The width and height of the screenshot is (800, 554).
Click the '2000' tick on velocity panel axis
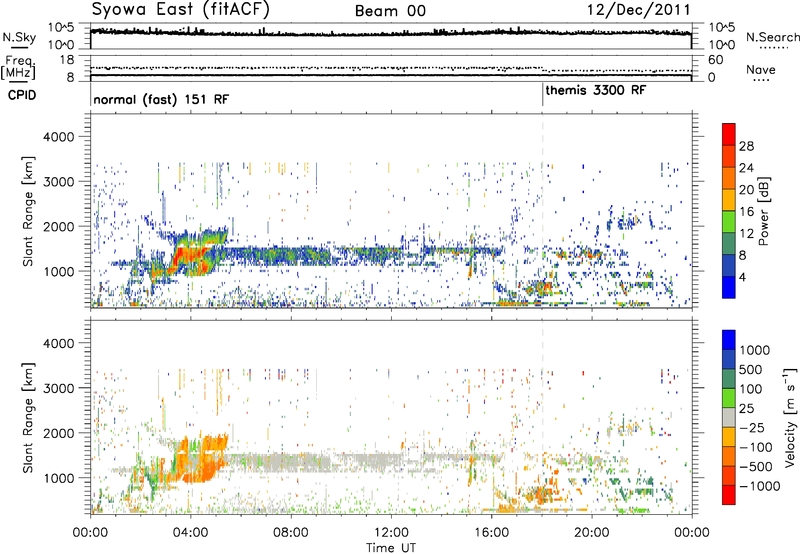tap(58, 433)
